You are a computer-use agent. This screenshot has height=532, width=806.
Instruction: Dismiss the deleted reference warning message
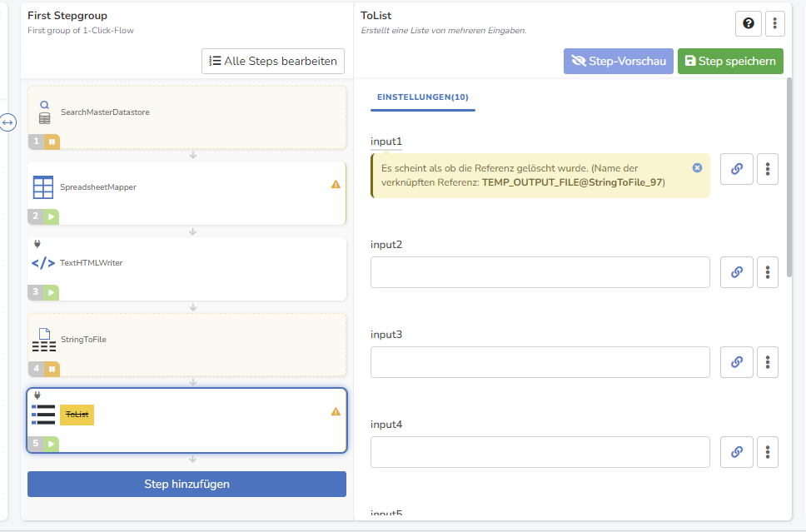pyautogui.click(x=697, y=167)
